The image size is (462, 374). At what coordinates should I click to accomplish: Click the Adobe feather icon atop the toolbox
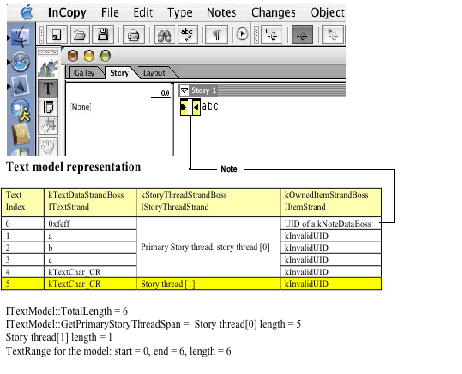48,68
